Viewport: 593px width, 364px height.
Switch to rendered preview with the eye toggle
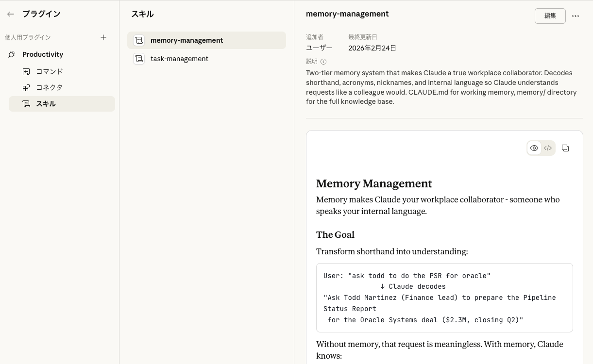[x=534, y=148]
